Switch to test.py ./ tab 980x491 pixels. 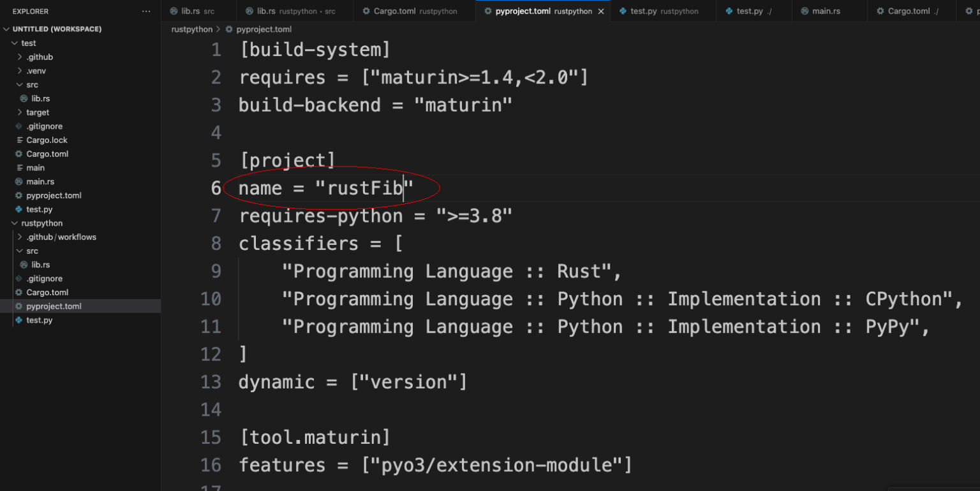pyautogui.click(x=754, y=11)
